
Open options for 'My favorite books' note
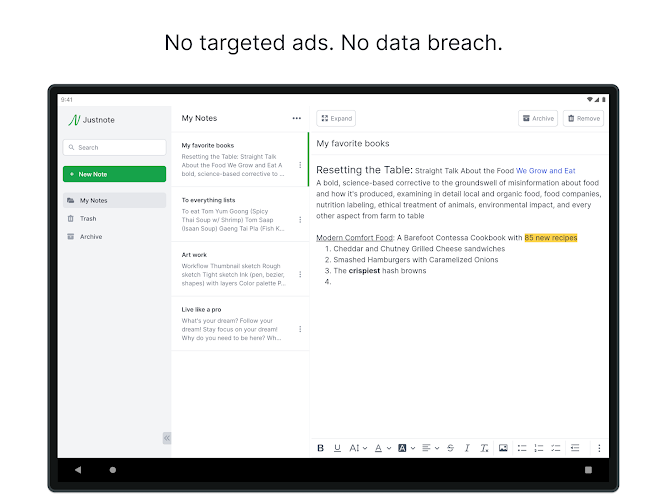[300, 165]
